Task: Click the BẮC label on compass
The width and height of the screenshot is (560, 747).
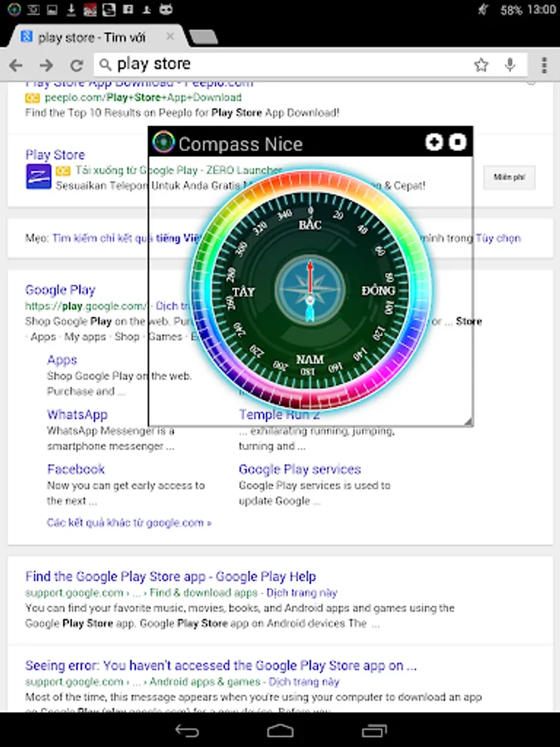Action: coord(310,224)
